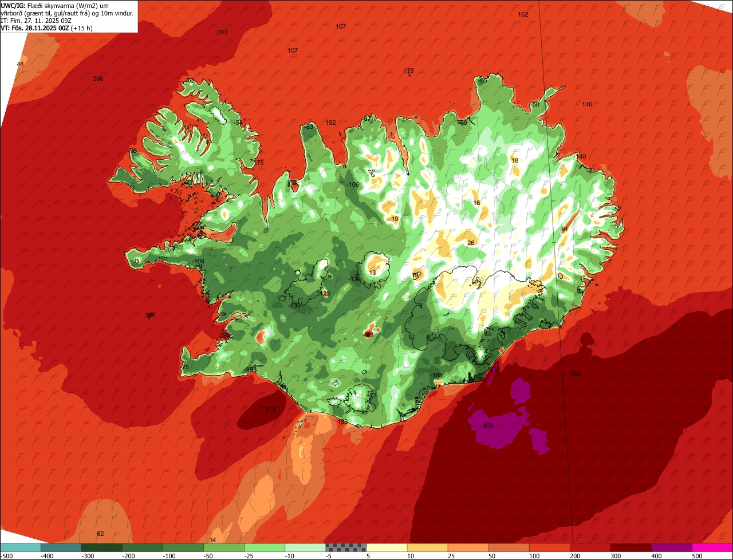This screenshot has width=733, height=560.
Task: Click the '13' value on the circular glacier
Action: 373,273
